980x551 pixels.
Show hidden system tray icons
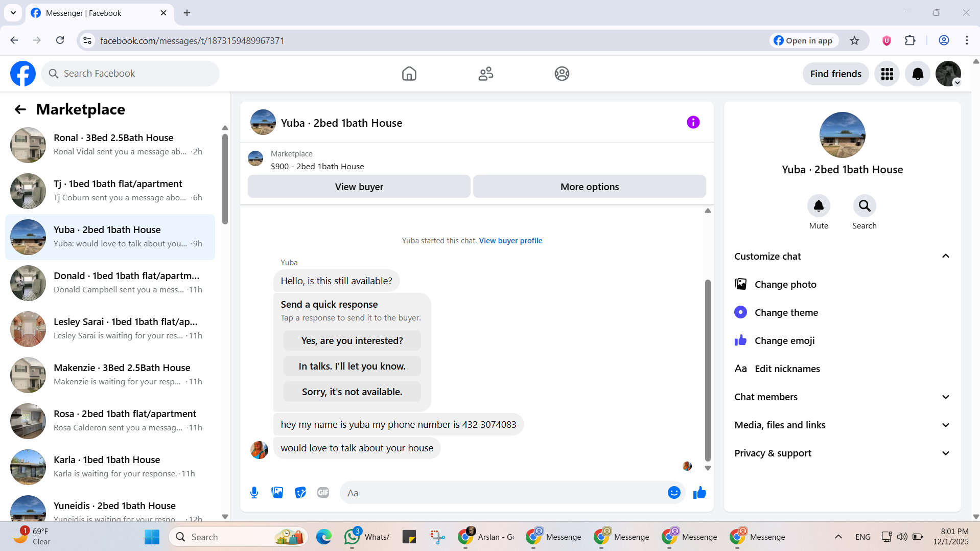tap(838, 537)
